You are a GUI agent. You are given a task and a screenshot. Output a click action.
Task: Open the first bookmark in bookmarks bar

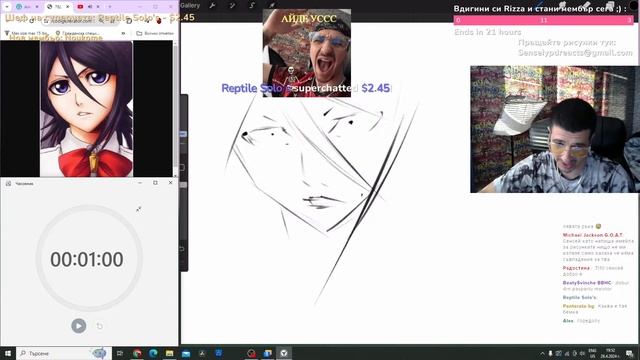[26, 33]
